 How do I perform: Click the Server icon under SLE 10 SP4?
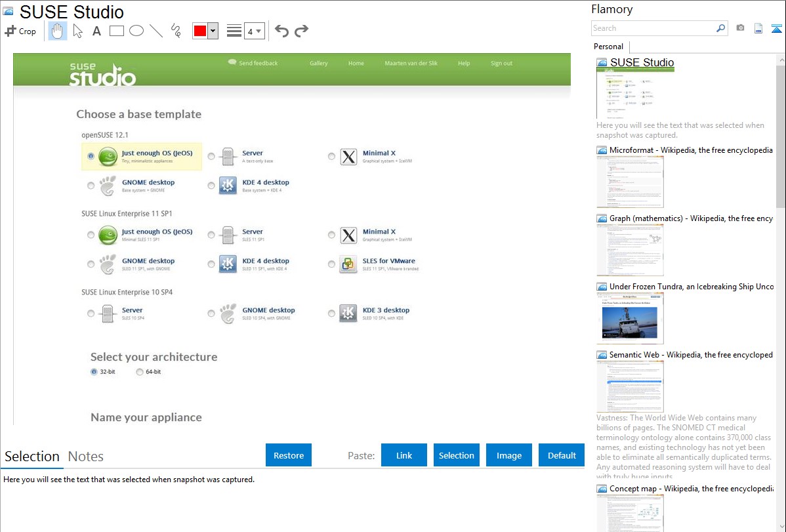point(108,314)
